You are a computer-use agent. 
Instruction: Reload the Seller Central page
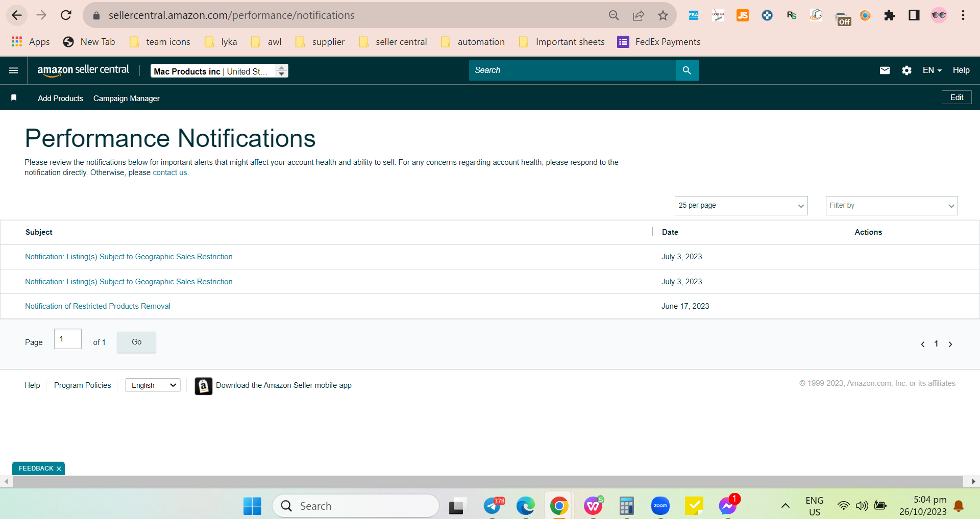[x=66, y=15]
